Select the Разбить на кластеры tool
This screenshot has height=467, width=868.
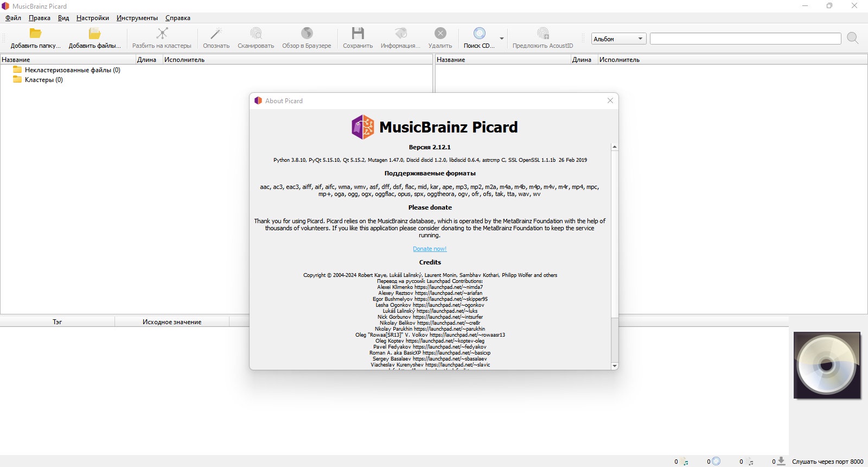[162, 38]
